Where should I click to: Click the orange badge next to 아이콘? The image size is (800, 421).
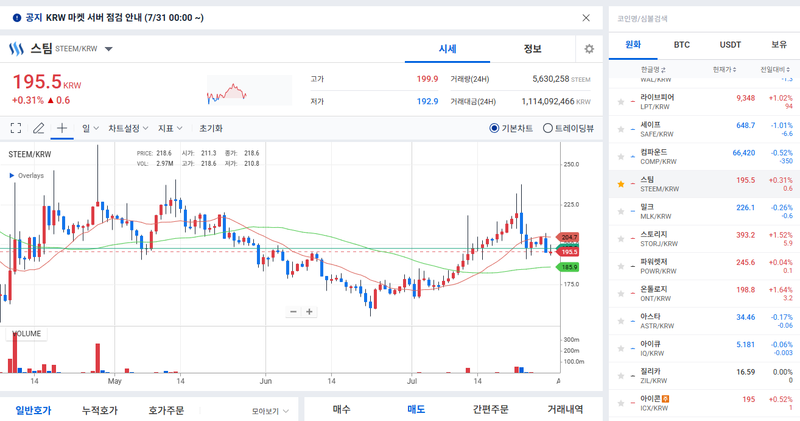665,399
